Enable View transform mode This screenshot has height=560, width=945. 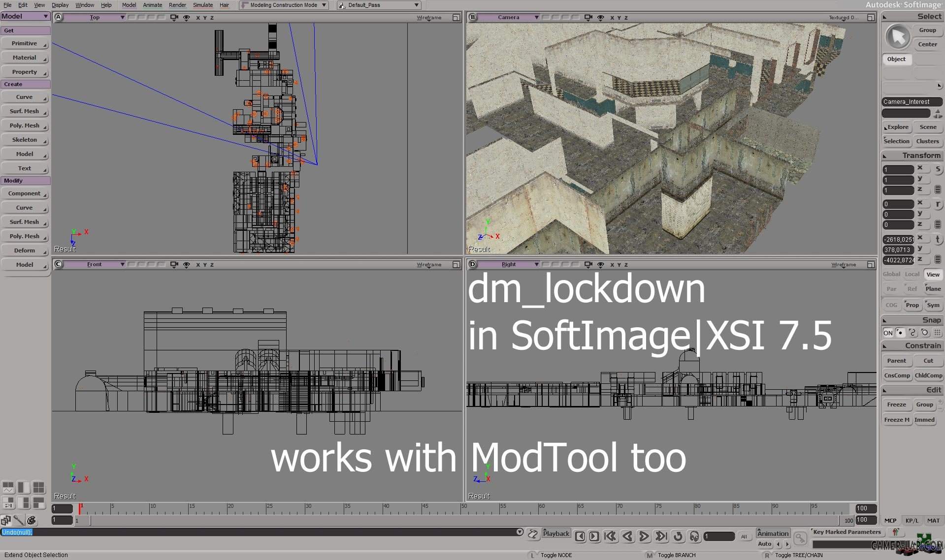click(x=933, y=275)
